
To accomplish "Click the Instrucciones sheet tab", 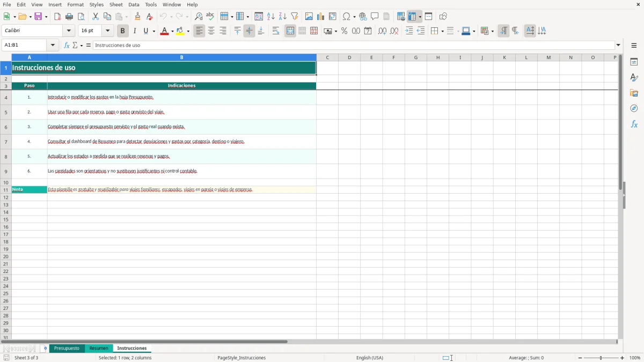I will [x=132, y=349].
